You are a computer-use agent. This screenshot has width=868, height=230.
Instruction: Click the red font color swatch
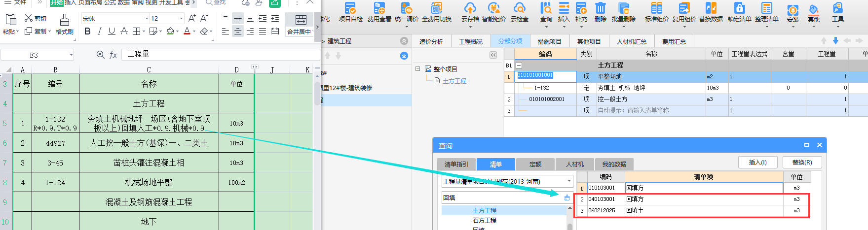187,31
